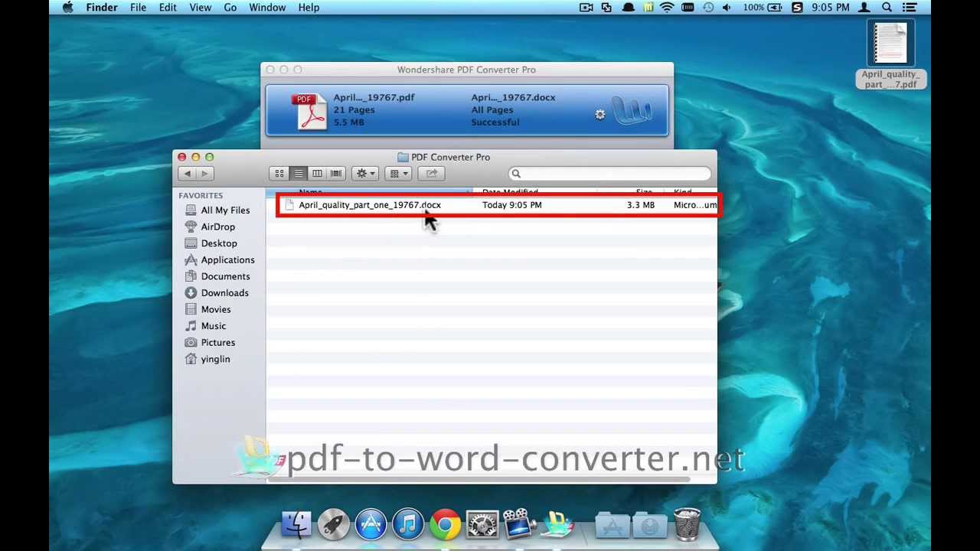
Task: Click the camera recording menu bar icon
Action: click(586, 8)
